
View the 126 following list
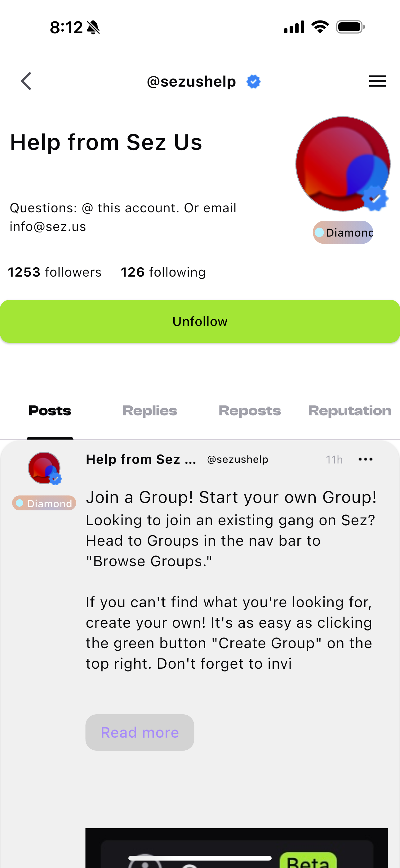click(x=163, y=272)
